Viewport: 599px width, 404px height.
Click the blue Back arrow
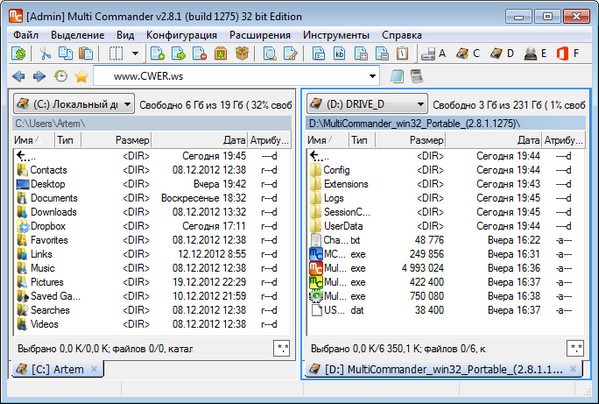click(18, 76)
